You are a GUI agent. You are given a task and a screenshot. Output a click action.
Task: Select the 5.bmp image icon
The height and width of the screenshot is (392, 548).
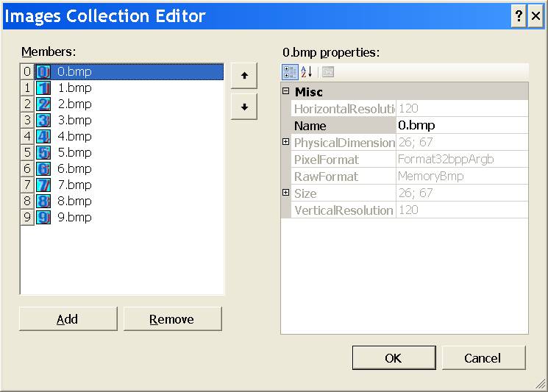point(43,153)
